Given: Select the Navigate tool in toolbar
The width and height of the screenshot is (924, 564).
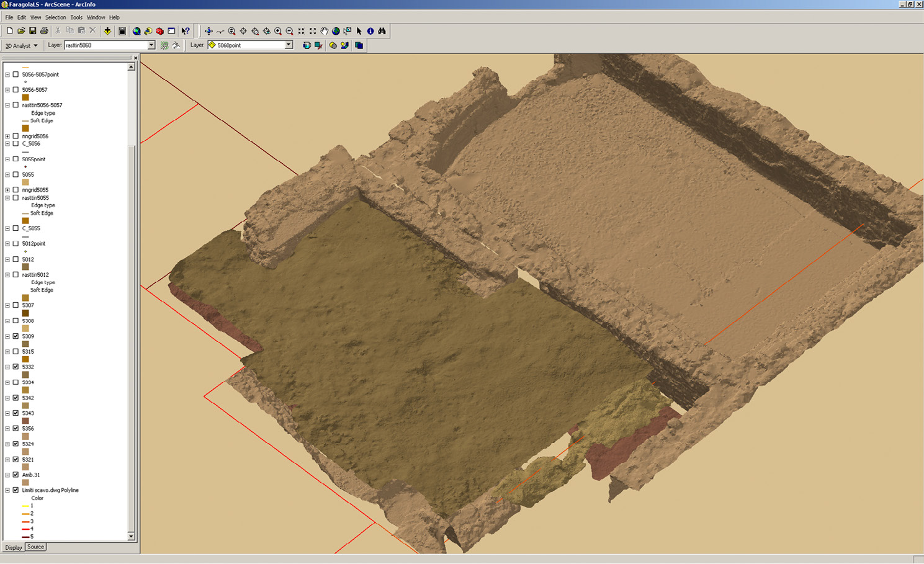Looking at the screenshot, I should [x=209, y=31].
